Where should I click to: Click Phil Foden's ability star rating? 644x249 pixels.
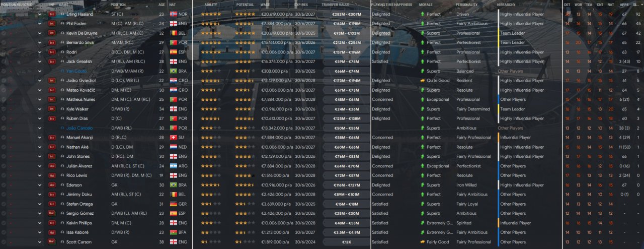pyautogui.click(x=211, y=24)
